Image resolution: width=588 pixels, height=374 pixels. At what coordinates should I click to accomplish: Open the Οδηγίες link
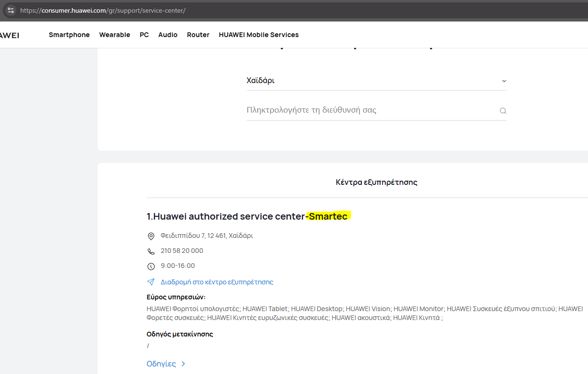161,364
